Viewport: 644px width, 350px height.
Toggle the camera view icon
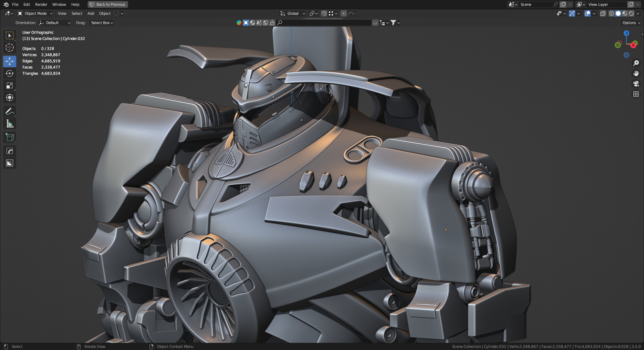click(636, 84)
